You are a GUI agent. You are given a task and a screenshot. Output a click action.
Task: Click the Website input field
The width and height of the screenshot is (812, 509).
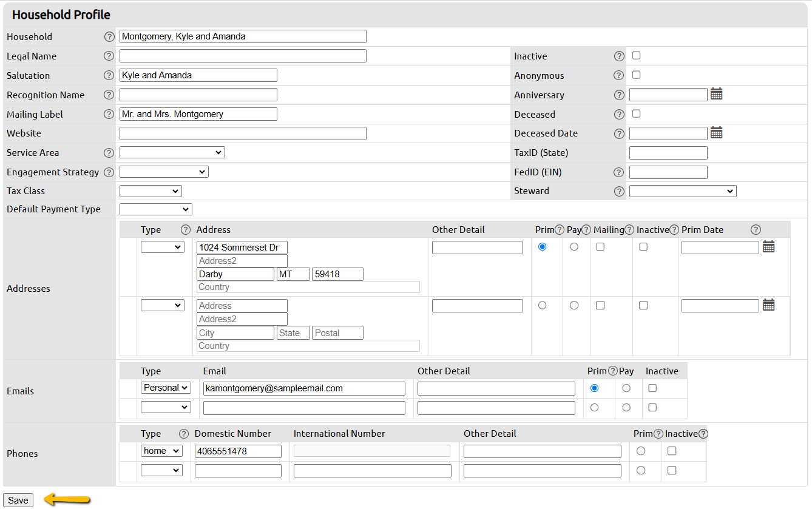pyautogui.click(x=243, y=133)
